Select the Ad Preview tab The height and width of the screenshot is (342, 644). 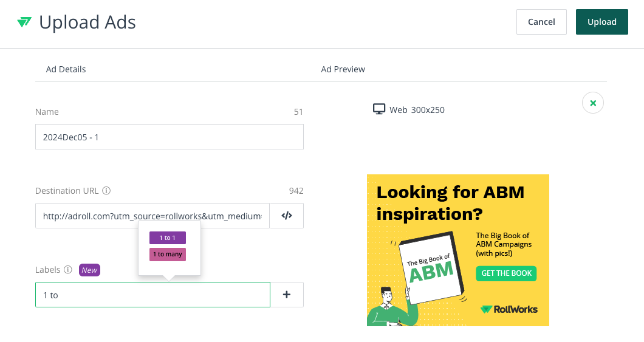click(343, 69)
